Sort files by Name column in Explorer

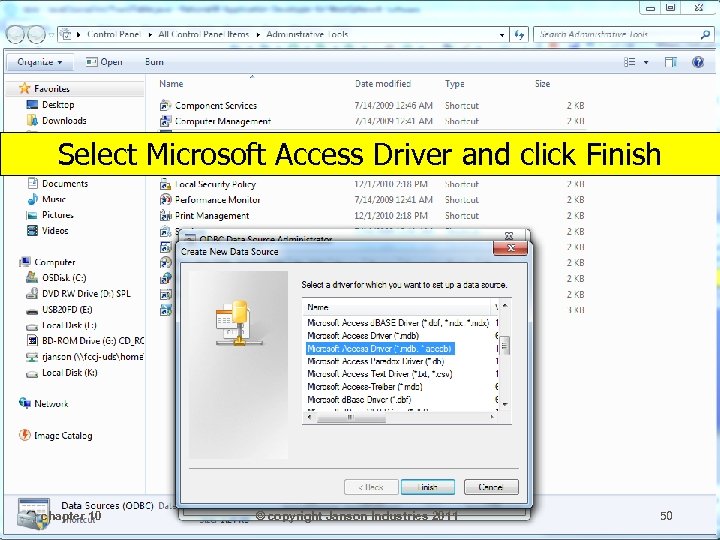[x=171, y=84]
